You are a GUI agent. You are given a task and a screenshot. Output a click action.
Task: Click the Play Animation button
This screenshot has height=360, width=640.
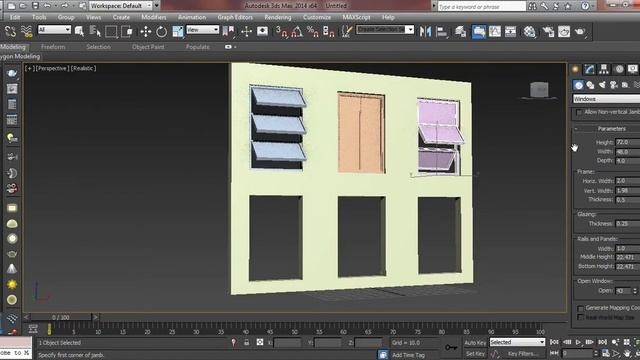point(578,342)
